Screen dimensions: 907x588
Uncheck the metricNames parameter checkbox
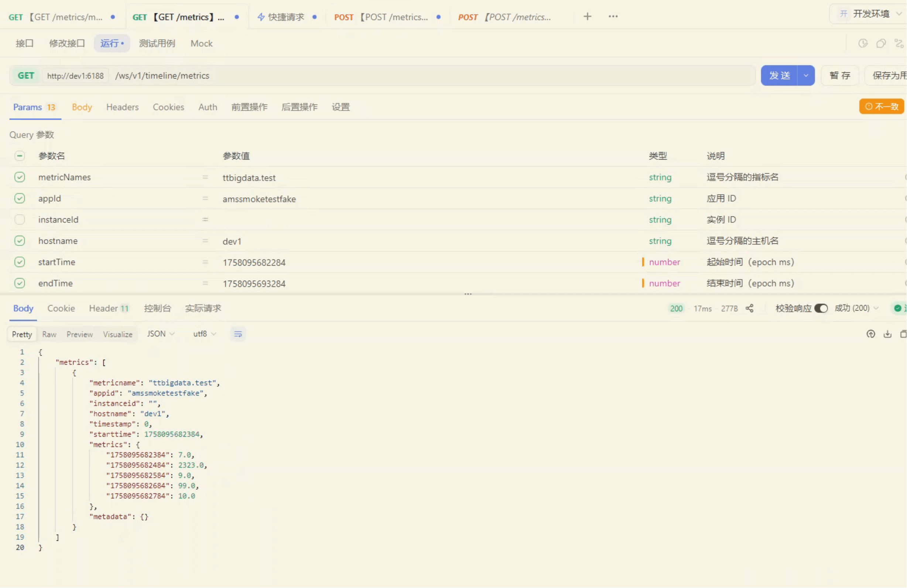[20, 177]
